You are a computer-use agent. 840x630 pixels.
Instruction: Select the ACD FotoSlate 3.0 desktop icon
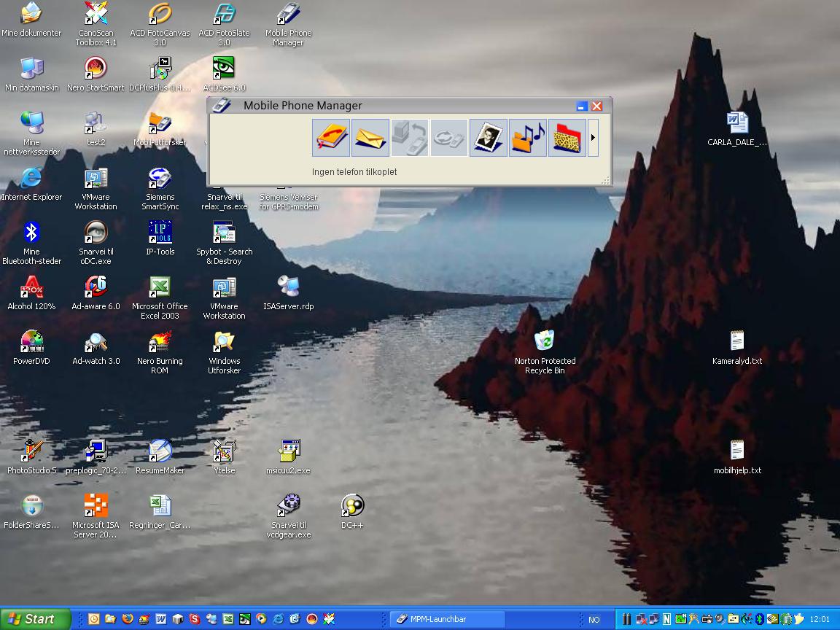(224, 24)
